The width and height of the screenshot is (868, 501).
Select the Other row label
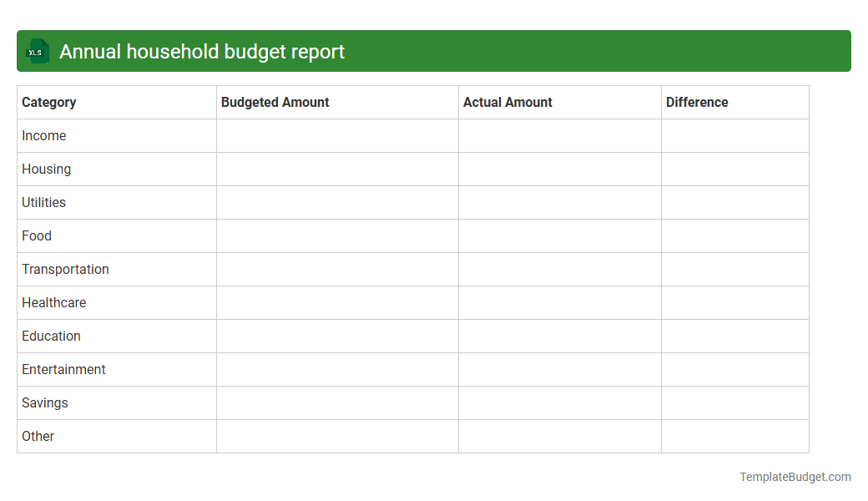point(38,436)
